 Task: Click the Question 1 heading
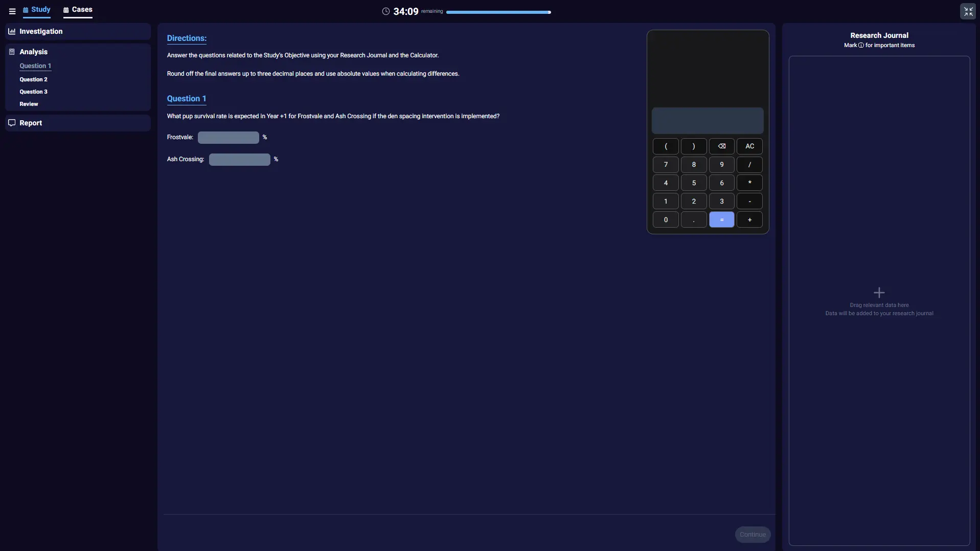click(x=187, y=99)
